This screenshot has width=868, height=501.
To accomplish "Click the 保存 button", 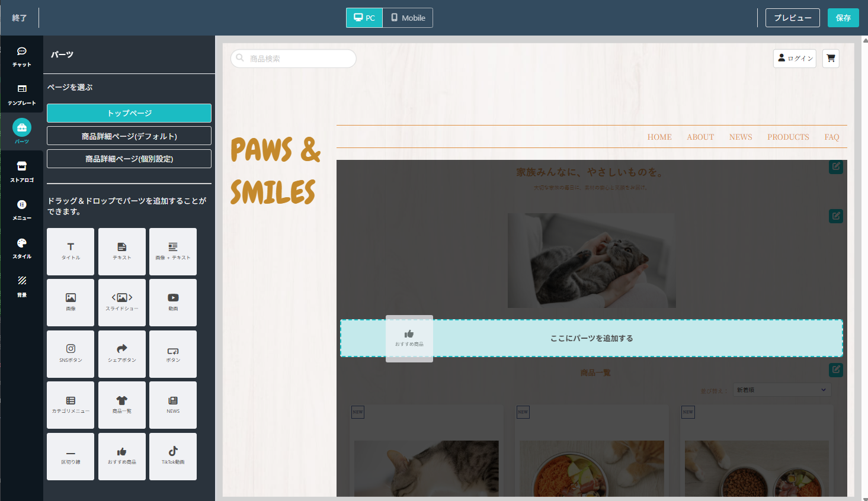I will tap(843, 18).
